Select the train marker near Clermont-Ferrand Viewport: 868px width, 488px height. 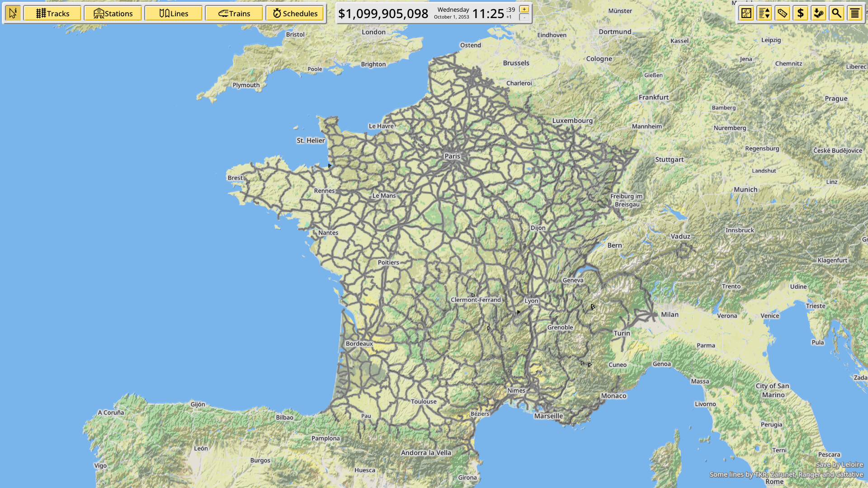pyautogui.click(x=473, y=295)
